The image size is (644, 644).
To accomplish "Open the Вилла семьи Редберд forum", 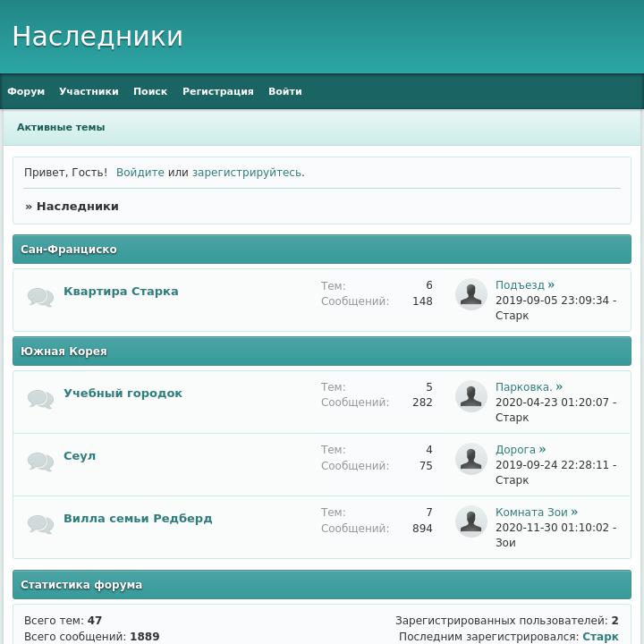I will [x=138, y=518].
